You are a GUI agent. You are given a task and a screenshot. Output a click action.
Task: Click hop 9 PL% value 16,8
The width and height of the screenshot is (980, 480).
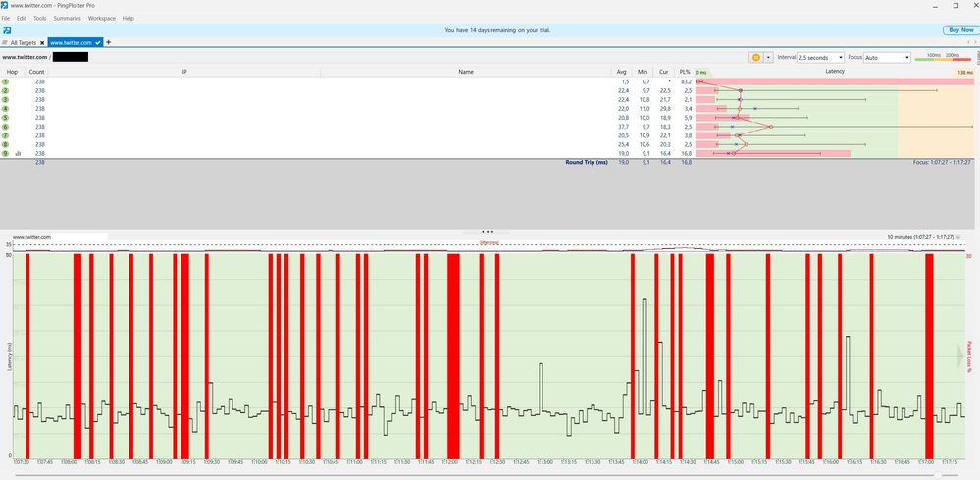point(686,153)
